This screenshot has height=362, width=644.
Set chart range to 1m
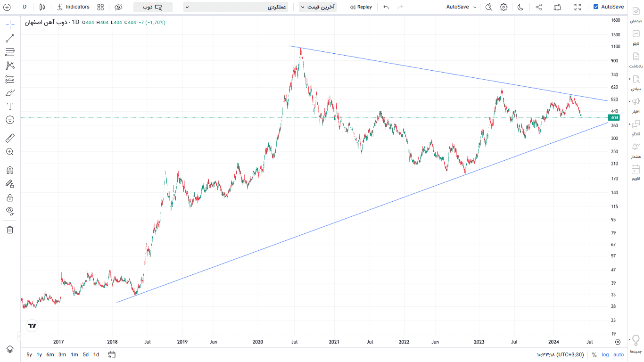point(74,354)
